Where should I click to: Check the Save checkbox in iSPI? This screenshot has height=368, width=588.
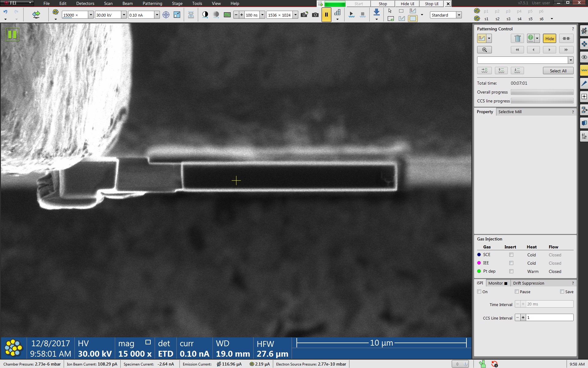562,292
